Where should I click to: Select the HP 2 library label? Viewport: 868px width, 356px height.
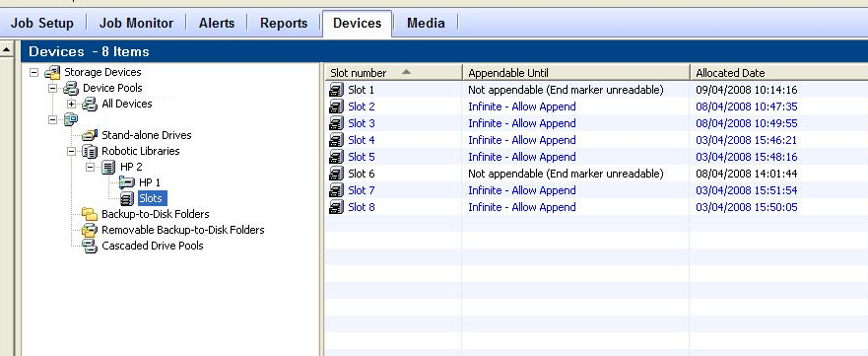click(131, 167)
